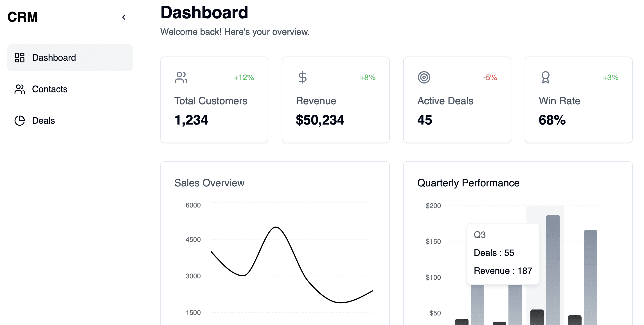This screenshot has width=644, height=325.
Task: Click the $100 axis label in Quarterly Performance
Action: (x=433, y=277)
